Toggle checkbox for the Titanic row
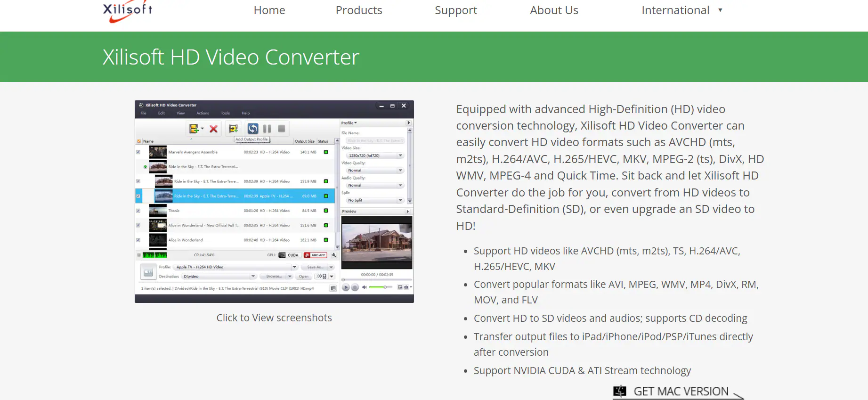Viewport: 868px width, 400px height. [138, 211]
